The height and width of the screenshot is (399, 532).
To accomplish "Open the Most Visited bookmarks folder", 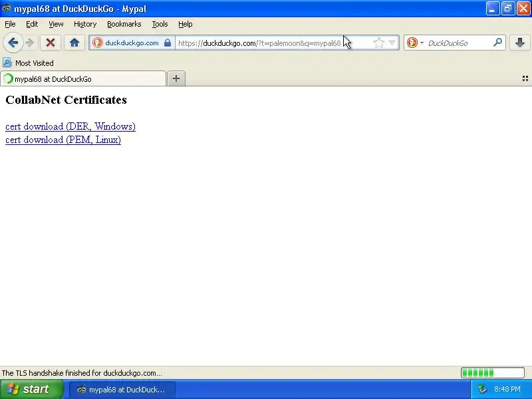I will click(x=28, y=63).
